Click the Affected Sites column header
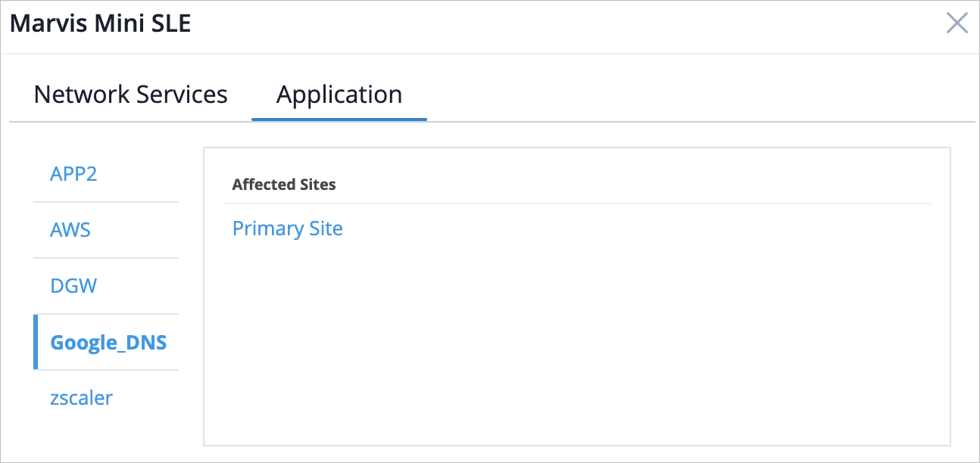 284,184
